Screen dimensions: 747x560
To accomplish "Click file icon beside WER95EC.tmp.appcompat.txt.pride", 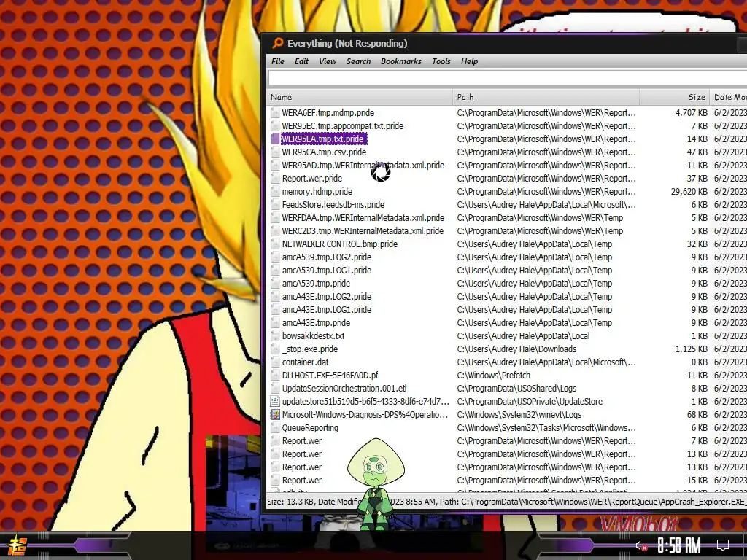I will click(x=275, y=125).
